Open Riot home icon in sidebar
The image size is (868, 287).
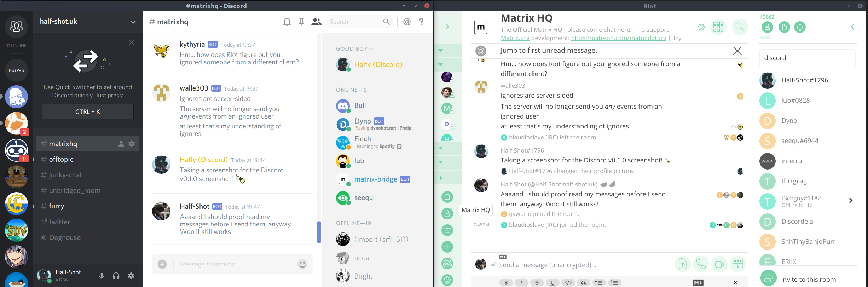coord(447,197)
